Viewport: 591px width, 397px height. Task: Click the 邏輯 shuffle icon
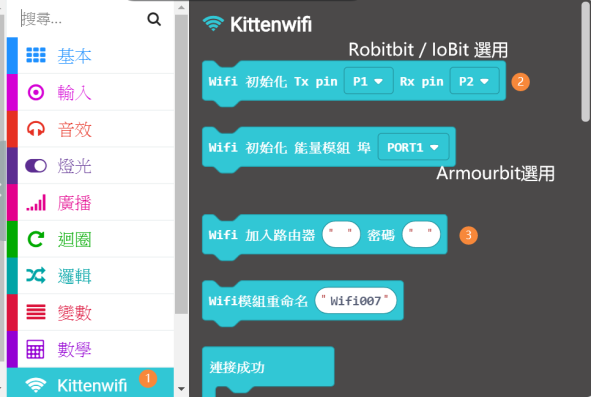click(x=36, y=276)
